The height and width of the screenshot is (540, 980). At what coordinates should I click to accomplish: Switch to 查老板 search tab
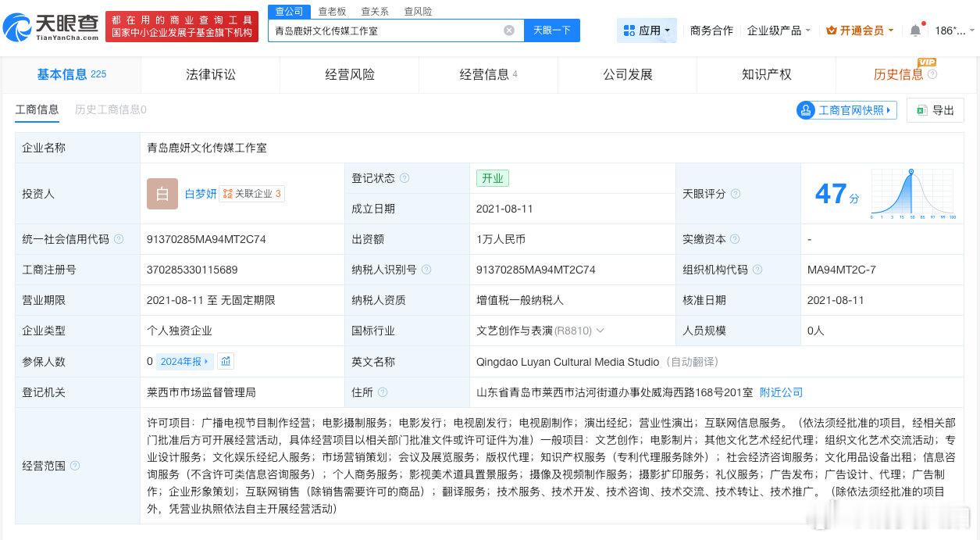tap(332, 12)
